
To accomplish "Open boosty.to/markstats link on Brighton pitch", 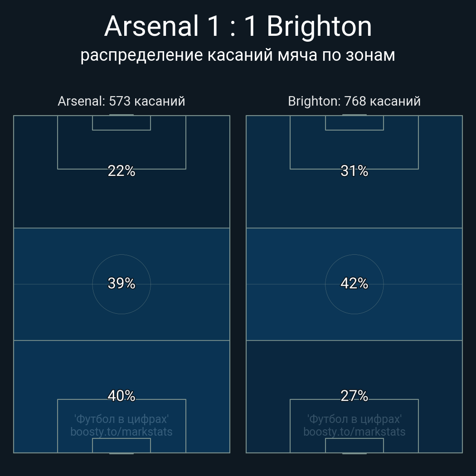I will pos(354,432).
